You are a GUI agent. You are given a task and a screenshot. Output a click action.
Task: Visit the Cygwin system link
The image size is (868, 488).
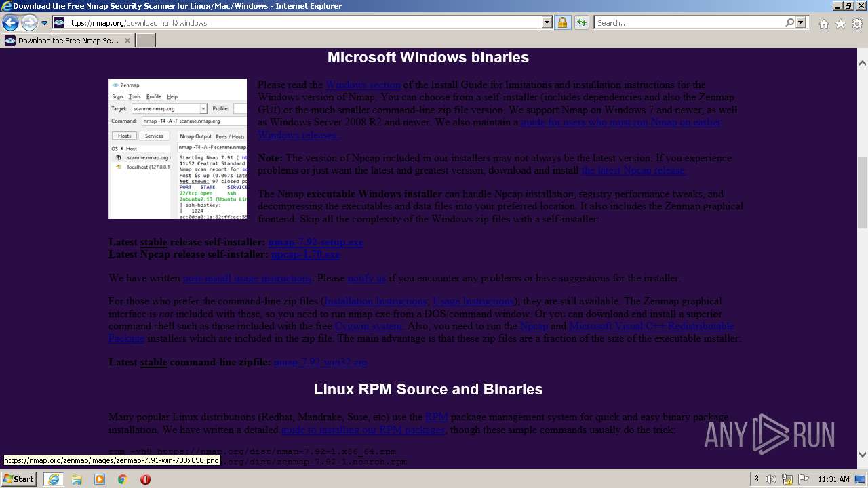coord(368,326)
